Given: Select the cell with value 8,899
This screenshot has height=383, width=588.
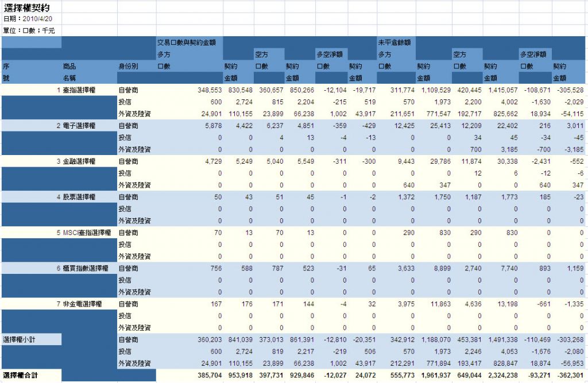Looking at the screenshot, I should [x=443, y=268].
